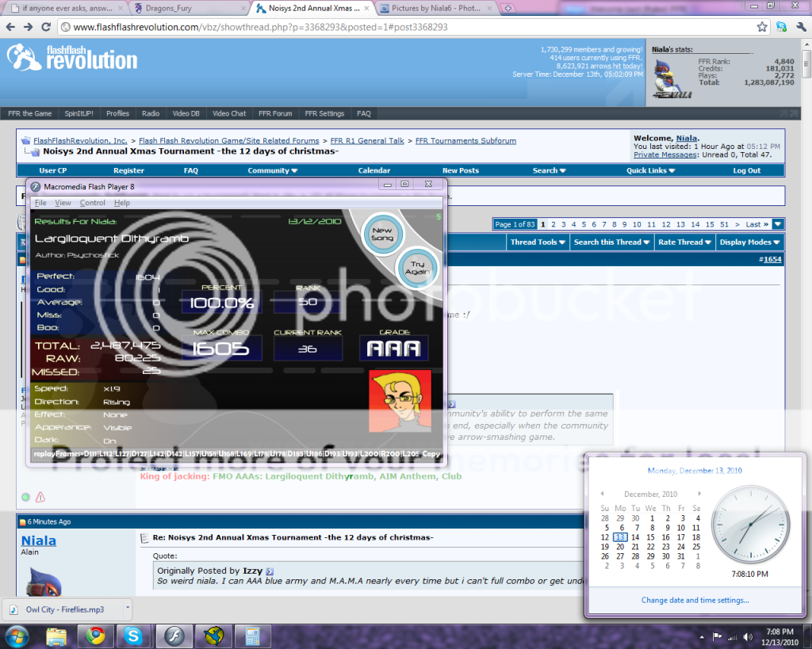Viewport: 812px width, 649px height.
Task: Open the calculator taskbar icon
Action: click(x=253, y=636)
